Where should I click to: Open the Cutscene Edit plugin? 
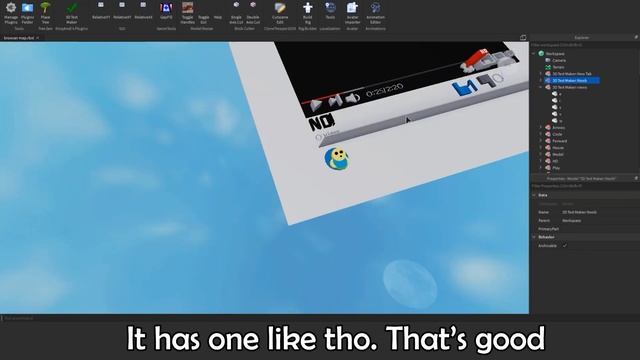[x=280, y=13]
